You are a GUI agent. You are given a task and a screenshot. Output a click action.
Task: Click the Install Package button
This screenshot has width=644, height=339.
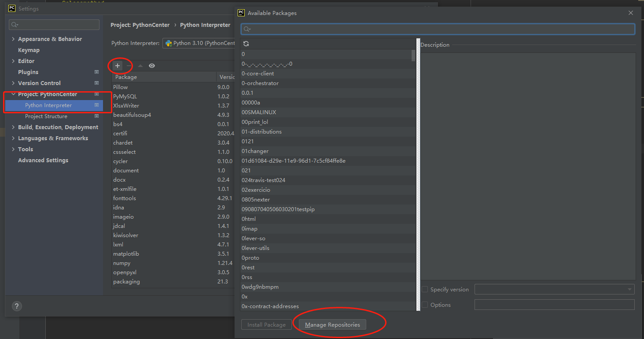coord(266,325)
